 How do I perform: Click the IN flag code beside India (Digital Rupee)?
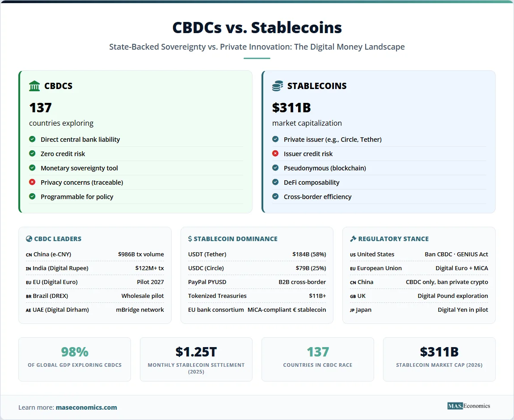(x=29, y=268)
